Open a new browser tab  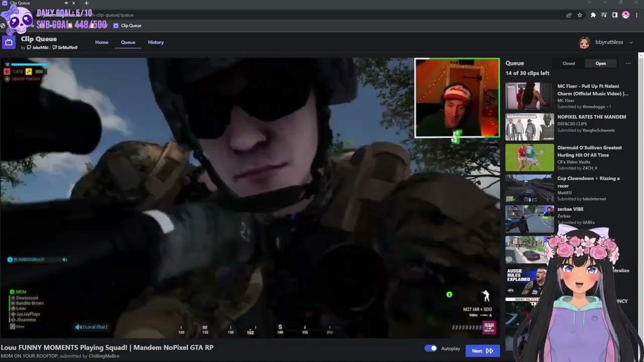click(86, 3)
